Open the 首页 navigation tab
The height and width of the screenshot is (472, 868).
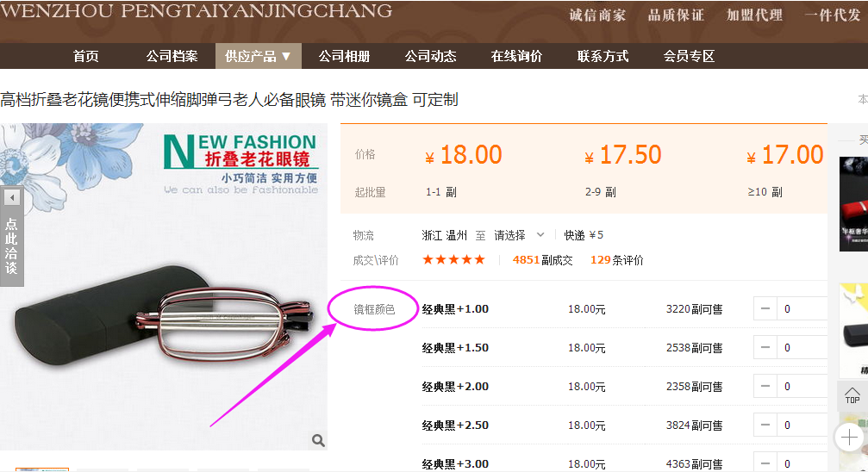[x=86, y=56]
